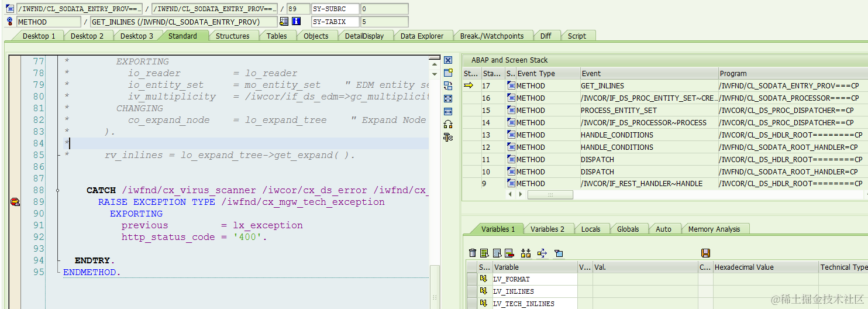Click the close tool icon beside the editor
This screenshot has width=868, height=309.
click(448, 60)
